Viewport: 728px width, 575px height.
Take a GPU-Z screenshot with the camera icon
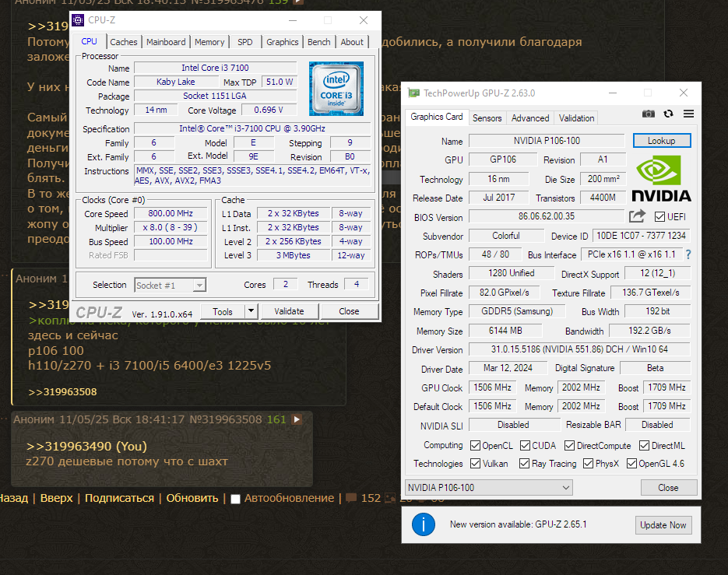click(x=648, y=114)
